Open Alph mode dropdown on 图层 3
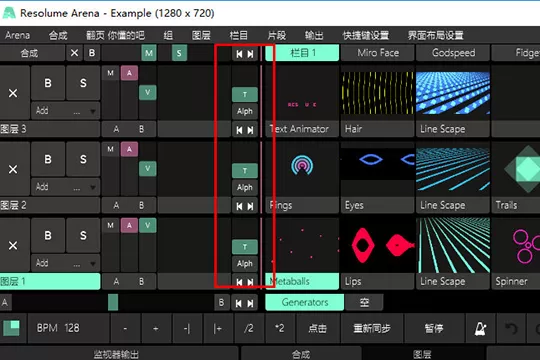 click(245, 111)
